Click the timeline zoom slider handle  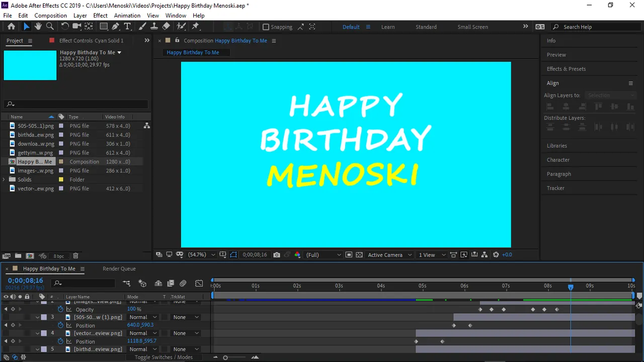(225, 357)
